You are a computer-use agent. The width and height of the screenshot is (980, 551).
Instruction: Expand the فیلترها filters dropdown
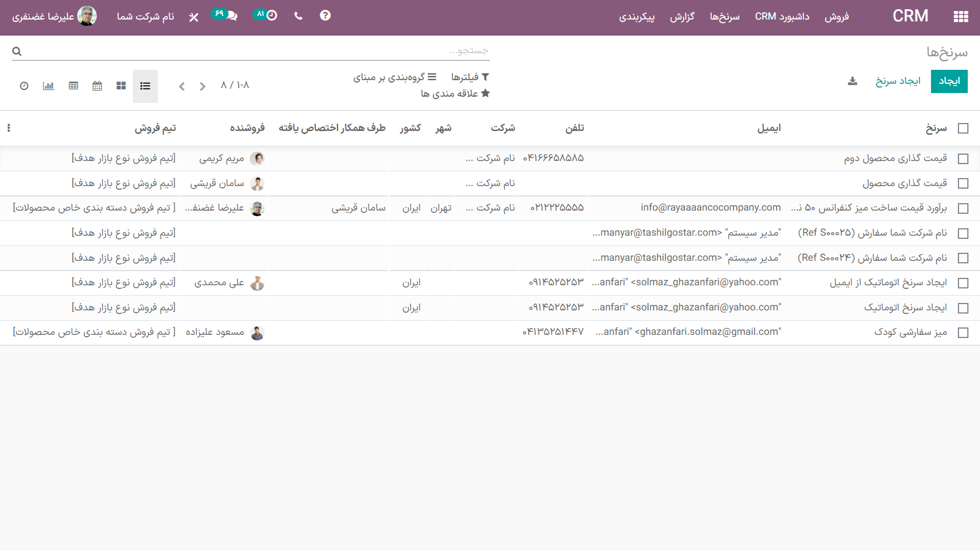[x=470, y=77]
